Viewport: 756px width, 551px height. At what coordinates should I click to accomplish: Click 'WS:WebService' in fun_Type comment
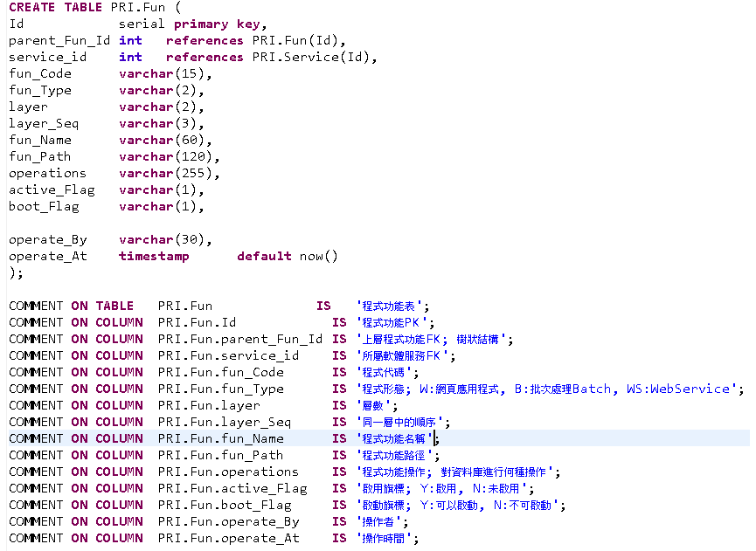pyautogui.click(x=678, y=389)
